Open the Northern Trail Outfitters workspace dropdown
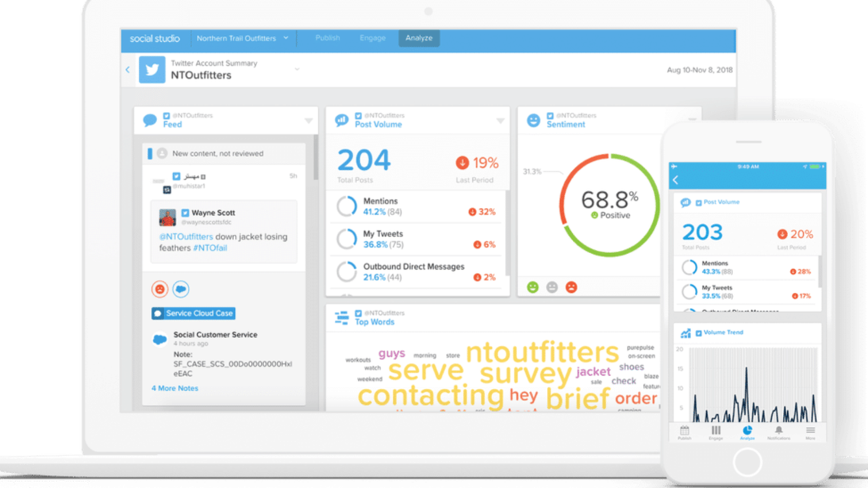The height and width of the screenshot is (488, 868). pos(243,38)
